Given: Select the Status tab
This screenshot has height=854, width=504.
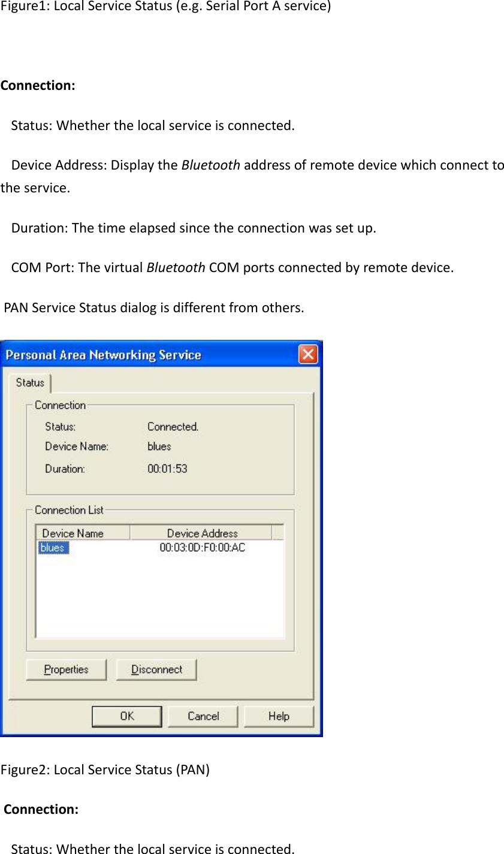Looking at the screenshot, I should (x=30, y=383).
